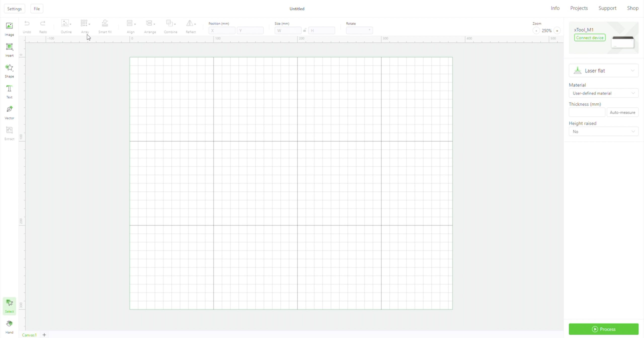Screen dimensions: 644x338
Task: Click the Thickness input field
Action: [587, 112]
